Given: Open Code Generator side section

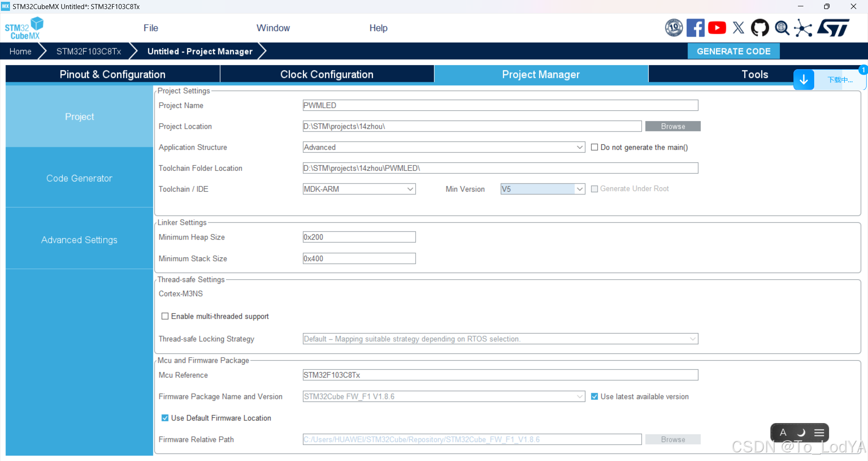Looking at the screenshot, I should coord(80,179).
